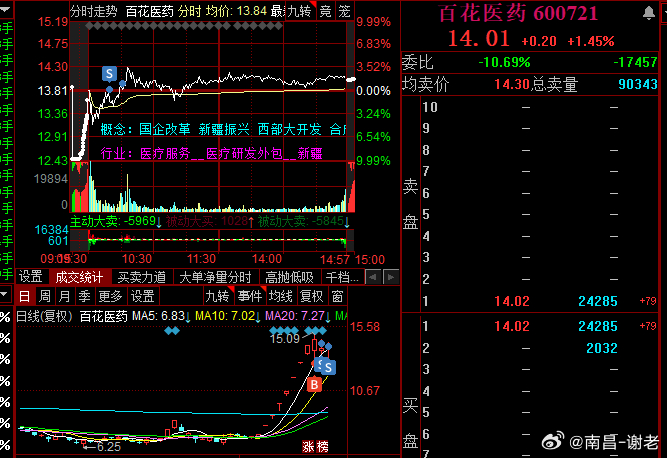Viewport: 667px width, 458px height.
Task: Click the 14:57 time marker on the axis
Action: tap(334, 259)
